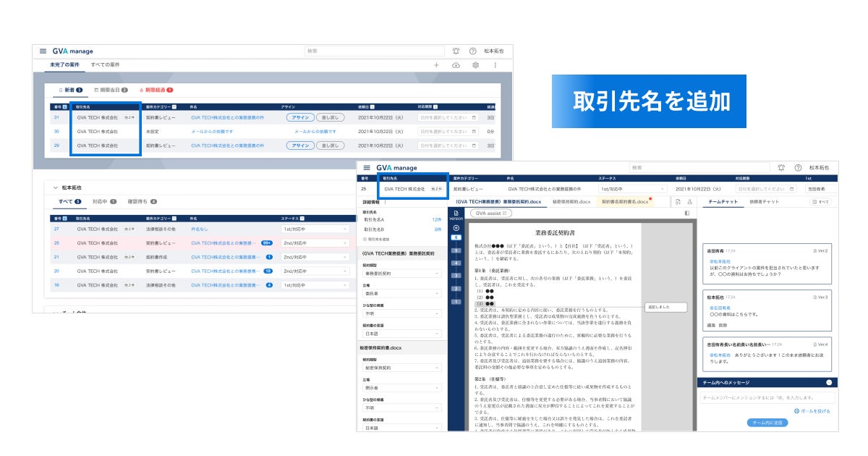Open 秘密保持契約 contract type dropdown
Image resolution: width=868 pixels, height=456 pixels.
tap(401, 368)
